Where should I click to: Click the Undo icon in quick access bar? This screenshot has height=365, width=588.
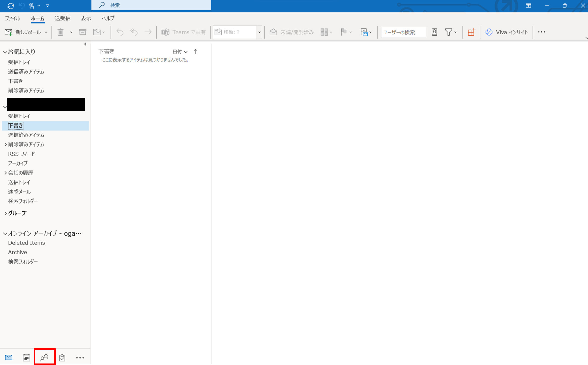(x=22, y=6)
